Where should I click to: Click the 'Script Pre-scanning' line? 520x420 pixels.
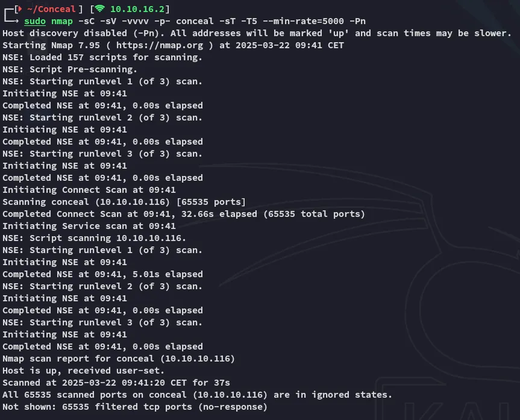(70, 69)
